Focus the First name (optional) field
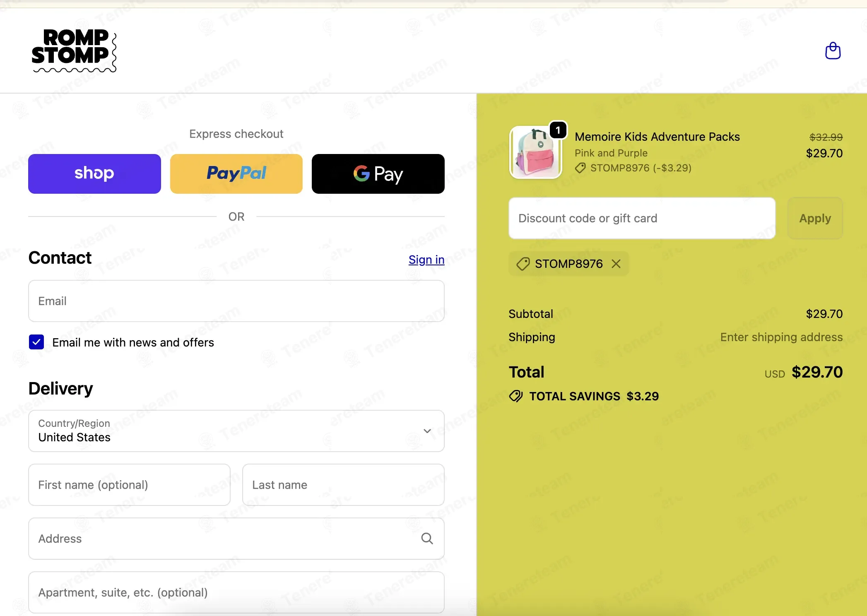This screenshot has width=867, height=616. click(x=129, y=485)
